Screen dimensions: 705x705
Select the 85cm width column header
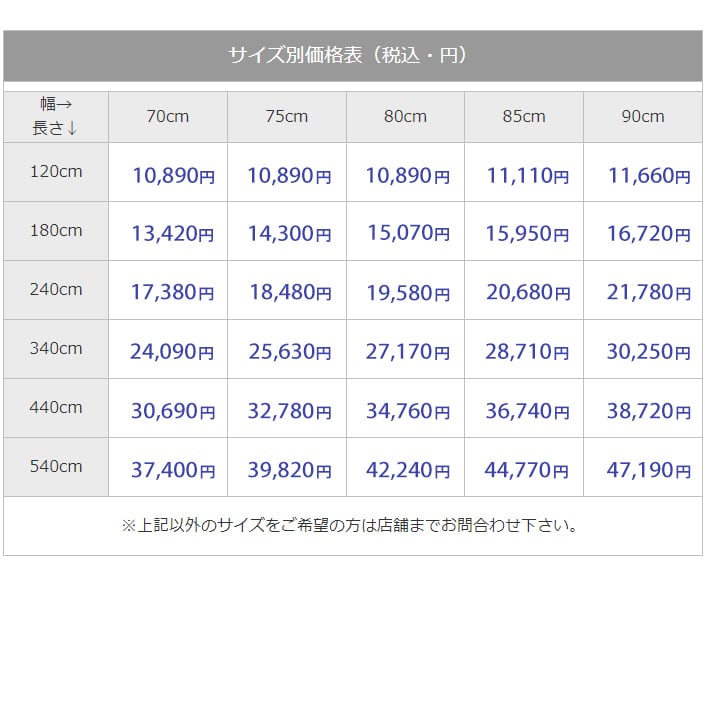tap(524, 117)
